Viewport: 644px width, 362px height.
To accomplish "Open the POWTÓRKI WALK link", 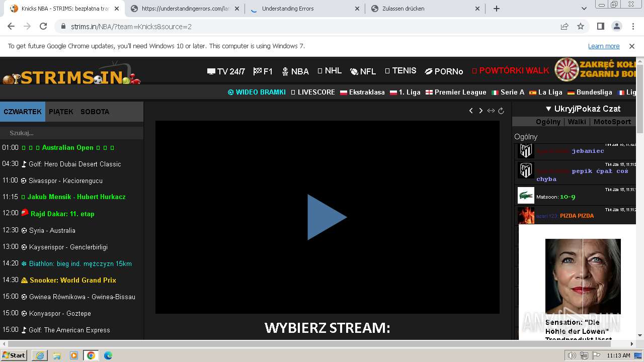I will tap(511, 71).
